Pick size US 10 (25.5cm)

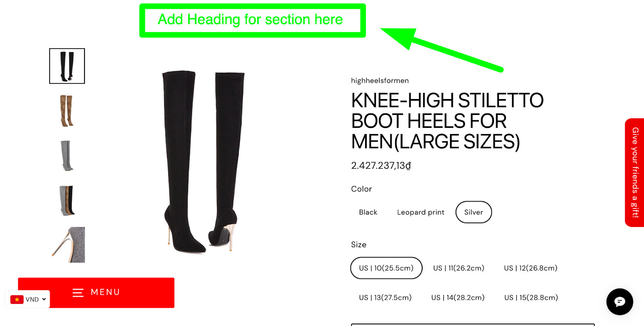pyautogui.click(x=386, y=268)
